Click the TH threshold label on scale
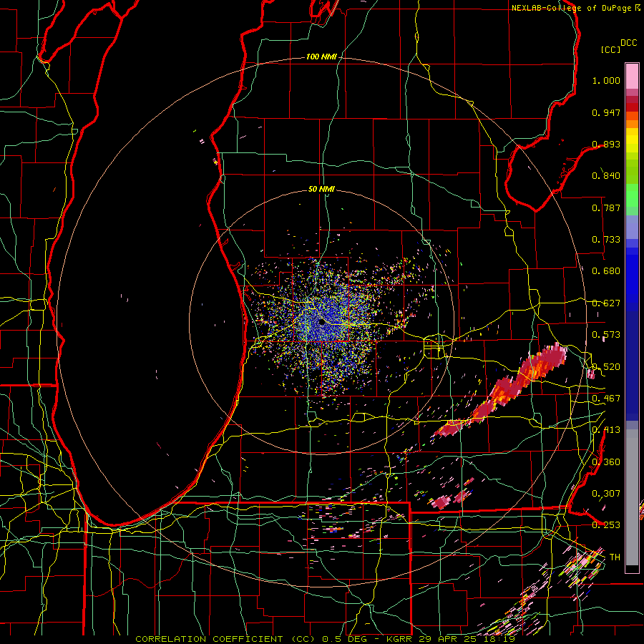 point(615,557)
